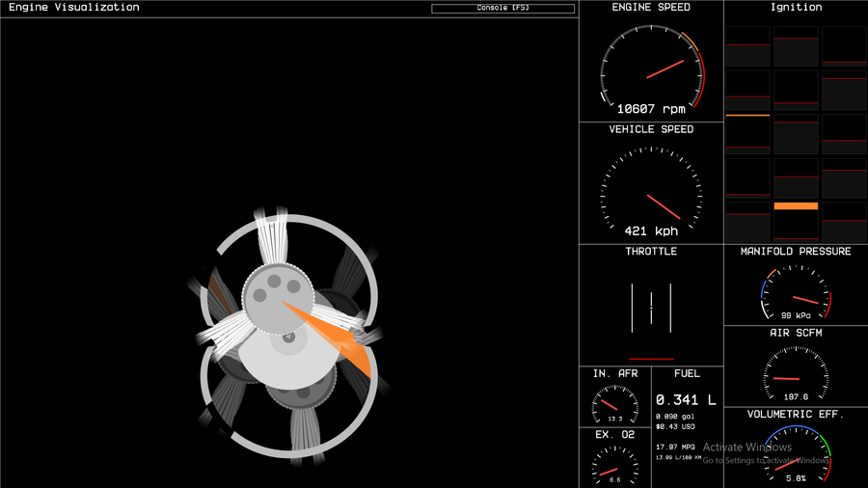Select the engine speed tachometer gauge needle

[665, 69]
